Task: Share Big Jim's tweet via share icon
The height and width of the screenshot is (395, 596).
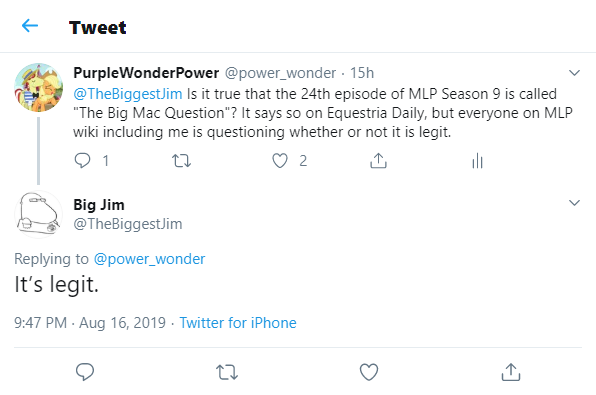Action: pos(510,372)
